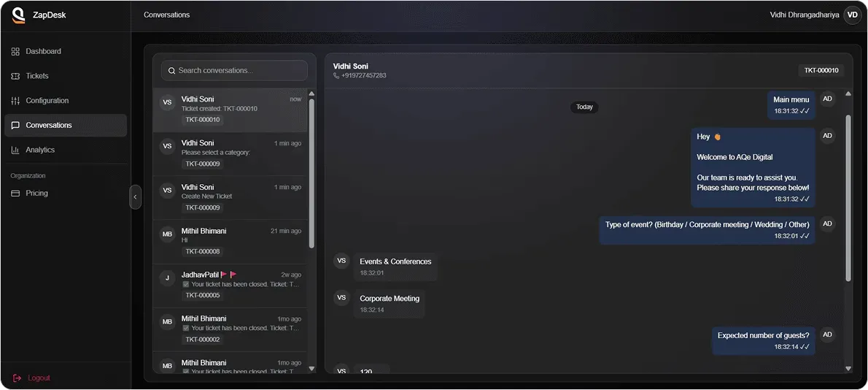Viewport: 868px width, 390px height.
Task: Open Mithil Bhimani's 21 min ago conversation
Action: click(230, 242)
